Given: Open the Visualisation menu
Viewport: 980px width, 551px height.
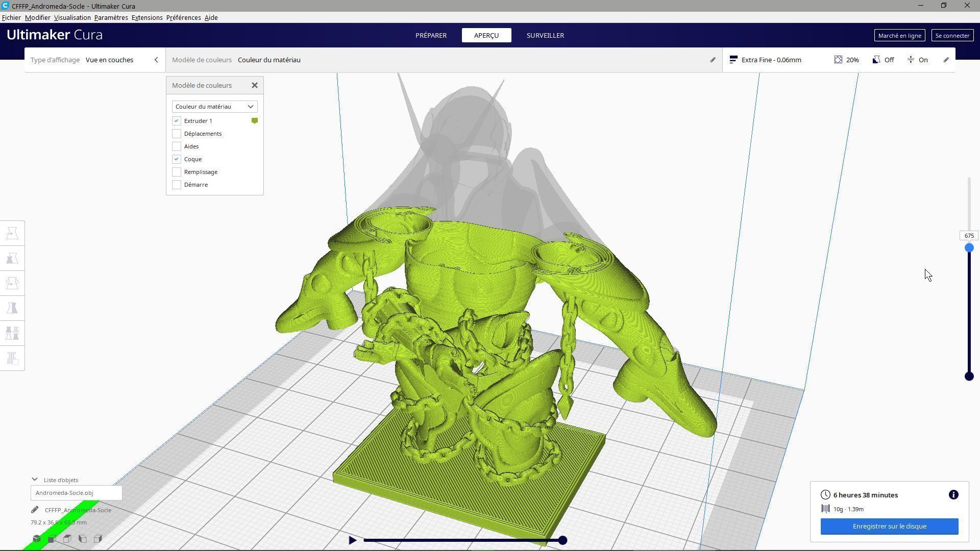Looking at the screenshot, I should point(72,17).
